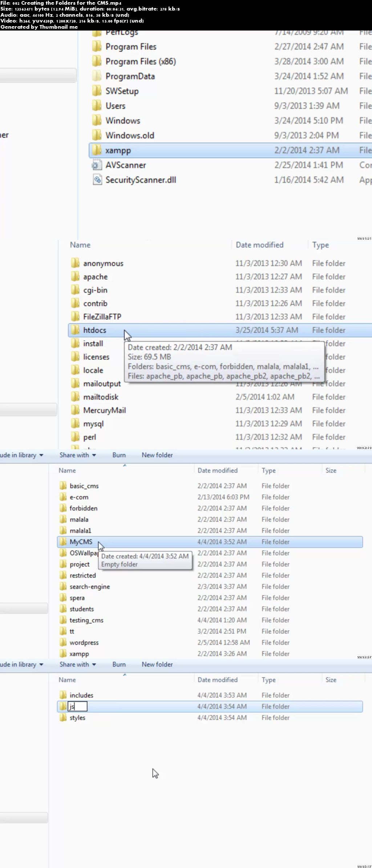This screenshot has width=372, height=868.
Task: Click the 'malala1' folder name
Action: 80,531
